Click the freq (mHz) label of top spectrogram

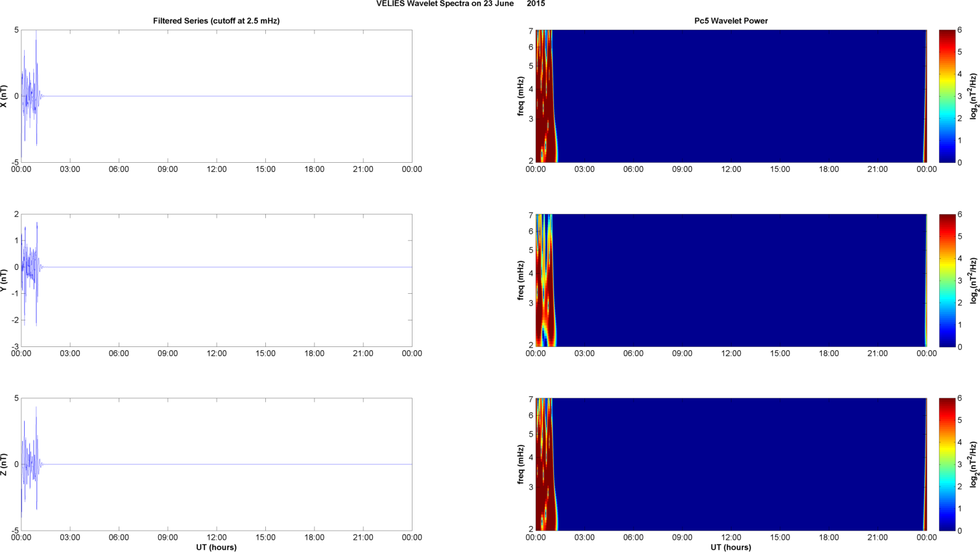coord(520,96)
